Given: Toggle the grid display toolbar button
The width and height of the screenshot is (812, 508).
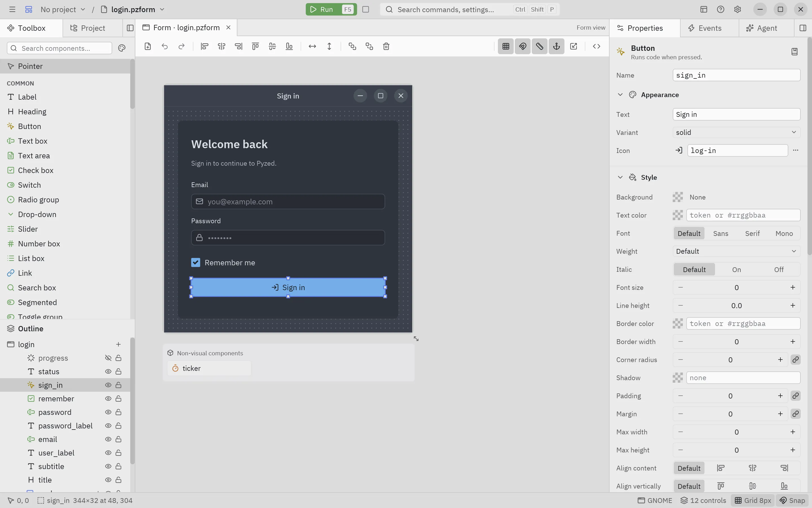Looking at the screenshot, I should pyautogui.click(x=506, y=46).
